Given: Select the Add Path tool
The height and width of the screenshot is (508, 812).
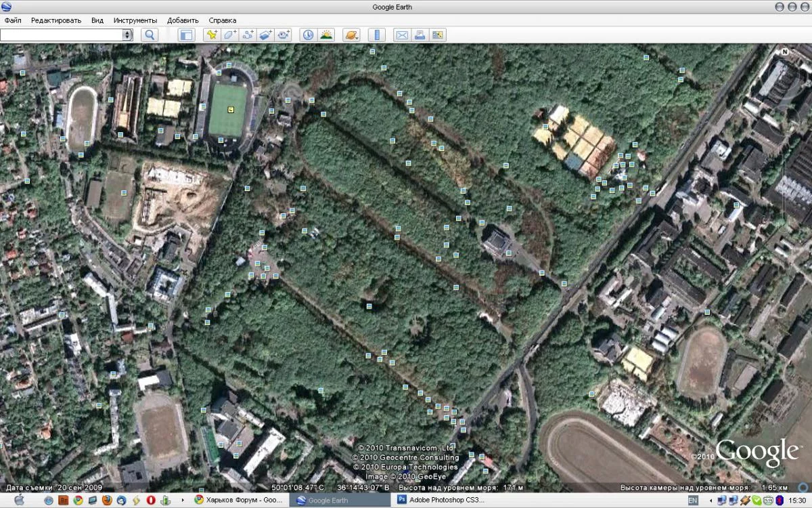Looking at the screenshot, I should tap(246, 34).
